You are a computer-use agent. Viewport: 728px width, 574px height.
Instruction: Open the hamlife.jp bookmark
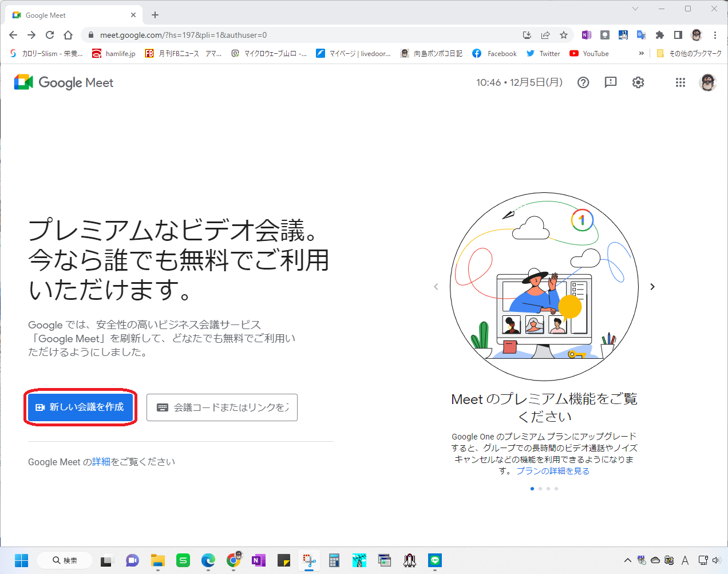(x=114, y=53)
